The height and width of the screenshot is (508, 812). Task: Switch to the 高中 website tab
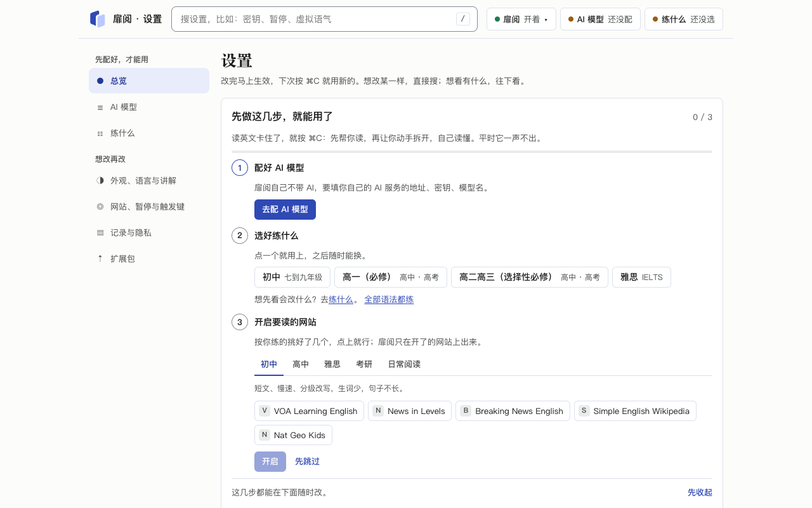[x=301, y=364]
